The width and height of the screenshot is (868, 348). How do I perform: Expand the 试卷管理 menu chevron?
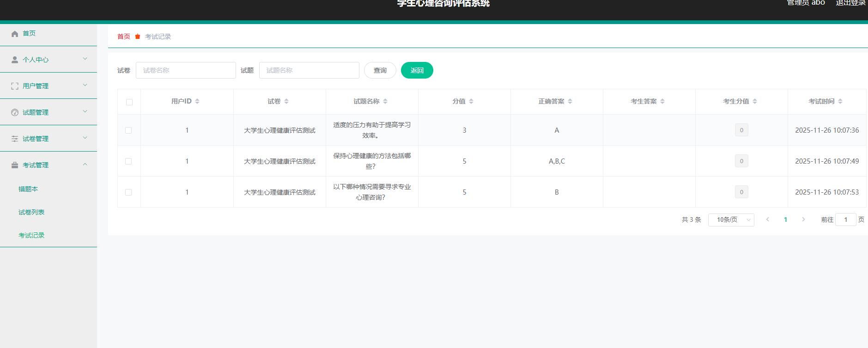point(85,138)
